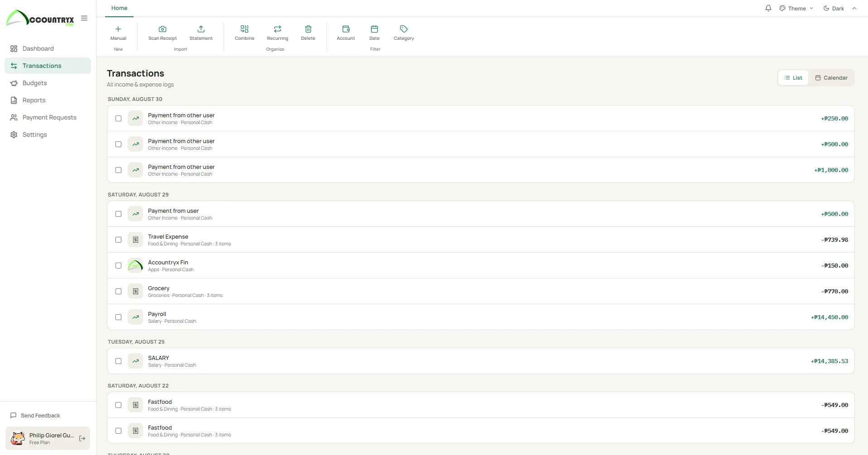Open the Theme dropdown
This screenshot has width=868, height=455.
coord(796,8)
